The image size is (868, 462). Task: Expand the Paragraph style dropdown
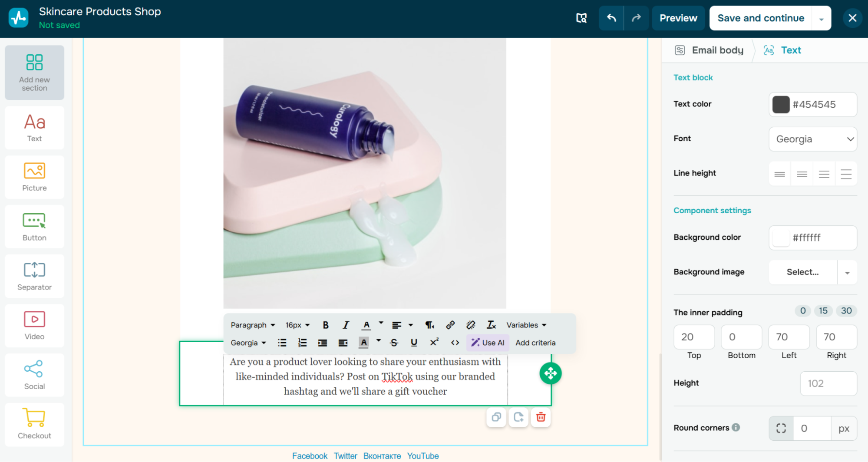pos(253,325)
